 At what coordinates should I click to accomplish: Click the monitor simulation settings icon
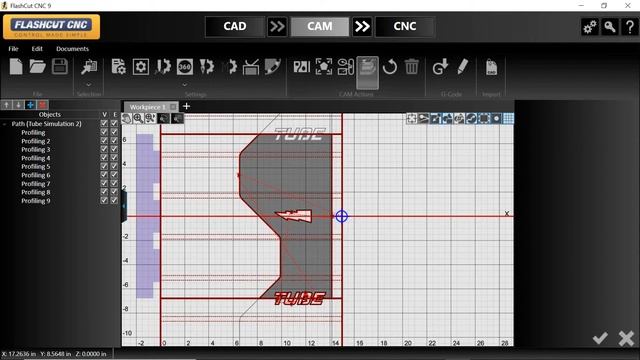pos(251,67)
